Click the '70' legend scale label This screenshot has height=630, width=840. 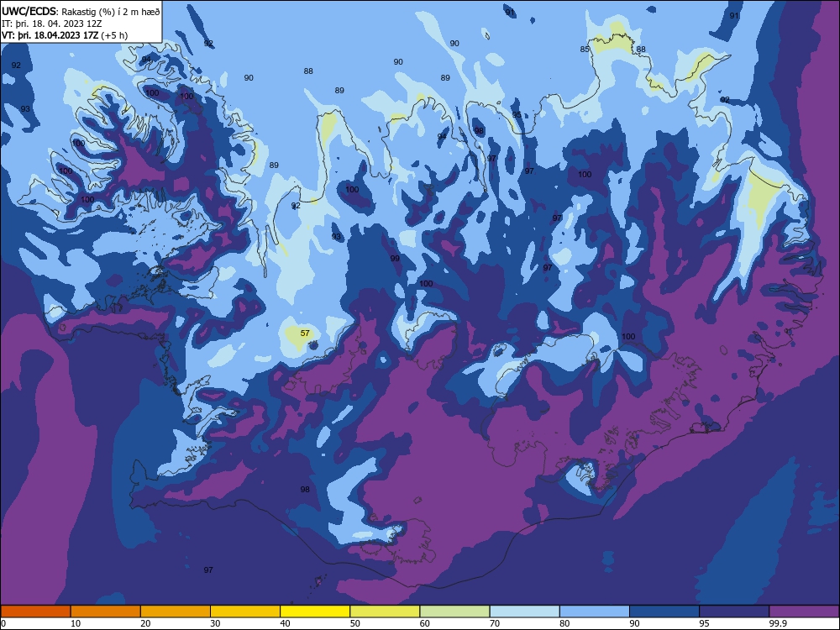(x=495, y=623)
